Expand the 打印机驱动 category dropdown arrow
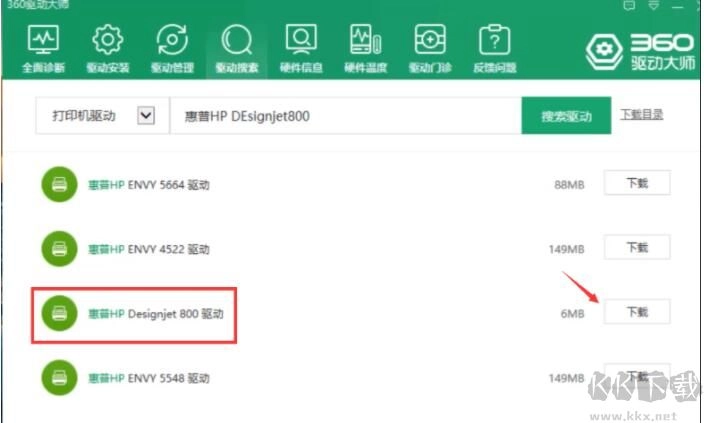 (146, 116)
